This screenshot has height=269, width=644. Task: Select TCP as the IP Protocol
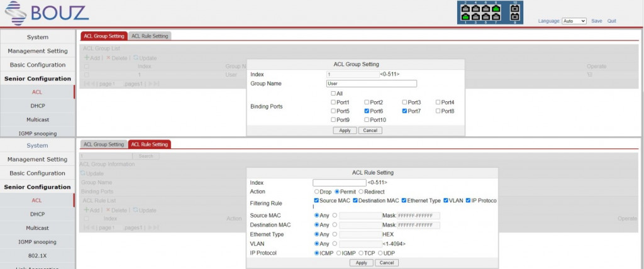point(361,253)
